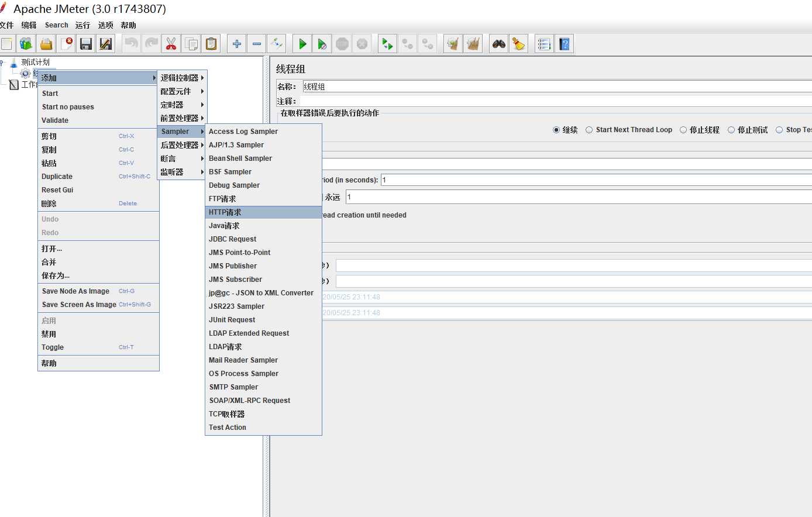This screenshot has height=517, width=812.
Task: Choose BeanShell Sampler entry
Action: [x=263, y=158]
